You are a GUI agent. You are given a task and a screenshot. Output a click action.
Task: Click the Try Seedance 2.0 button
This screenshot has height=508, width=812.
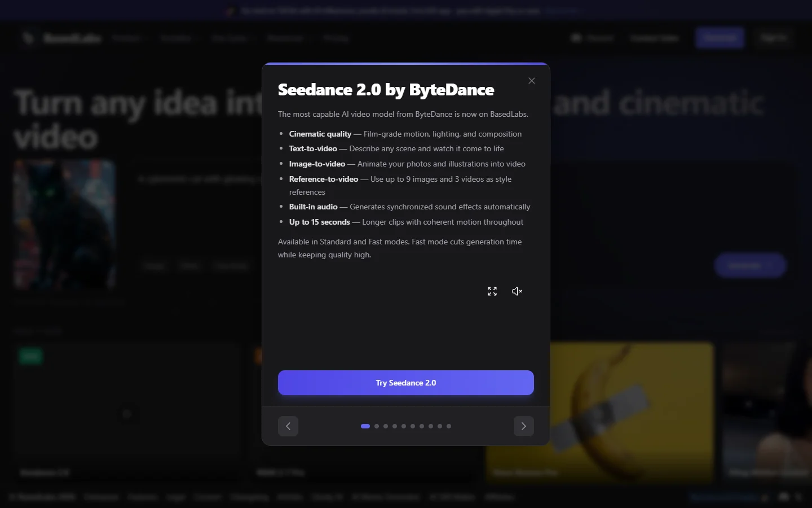pyautogui.click(x=405, y=383)
